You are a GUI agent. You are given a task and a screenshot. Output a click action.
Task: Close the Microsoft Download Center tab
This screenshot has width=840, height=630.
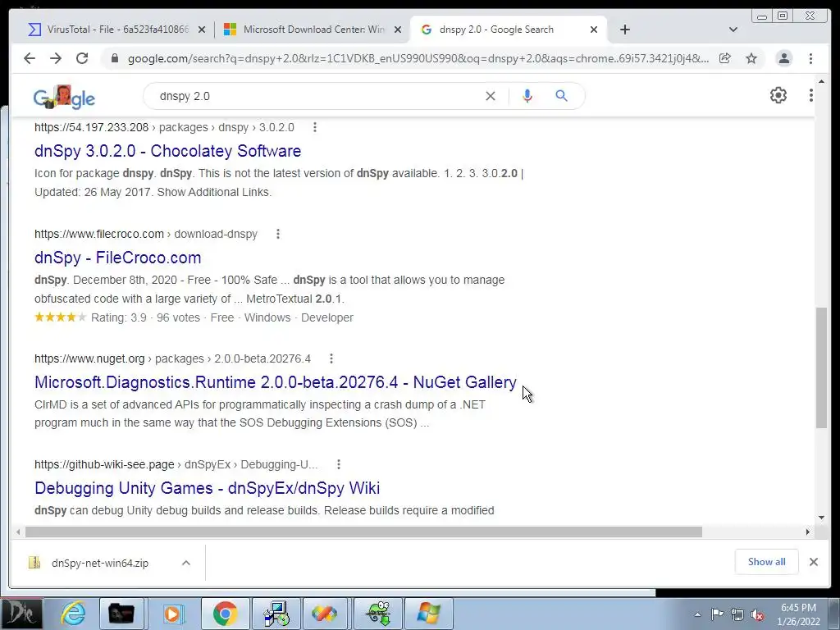(x=398, y=30)
